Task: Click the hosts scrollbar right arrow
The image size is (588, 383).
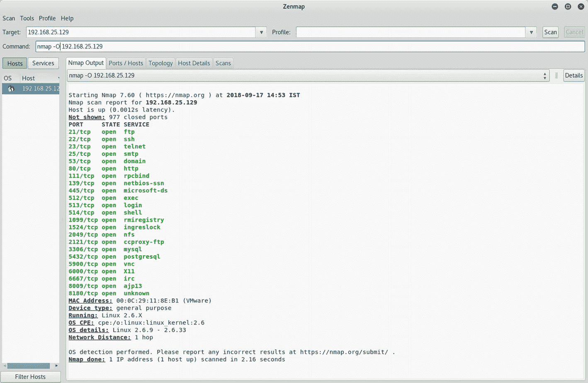Action: point(57,366)
